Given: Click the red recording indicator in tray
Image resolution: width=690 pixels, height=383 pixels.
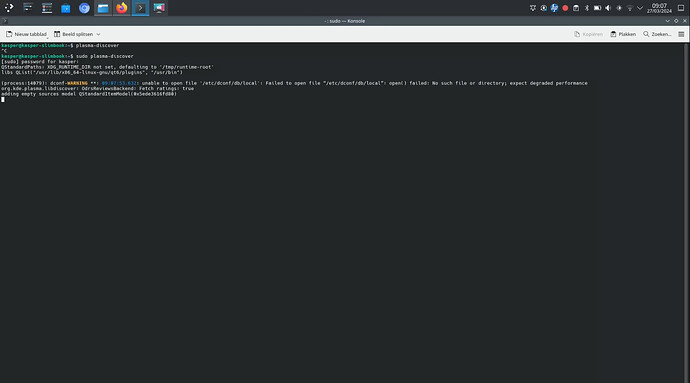Looking at the screenshot, I should [x=565, y=8].
